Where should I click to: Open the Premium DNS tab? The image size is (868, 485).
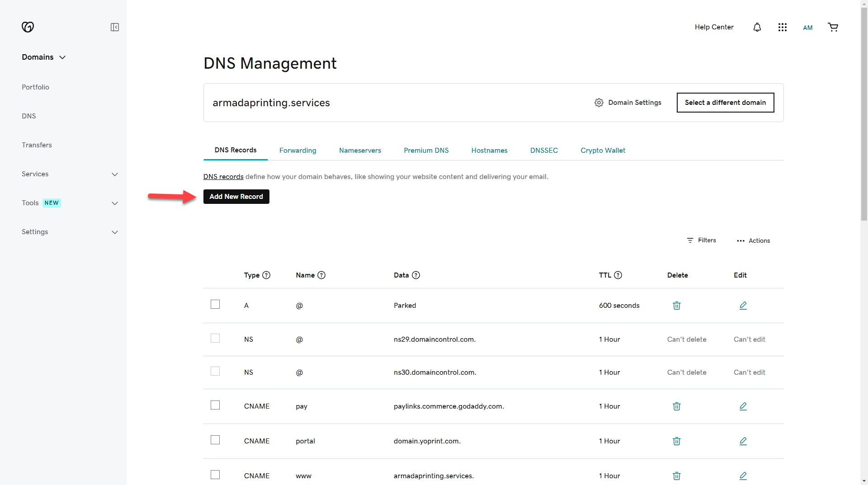[x=426, y=151]
